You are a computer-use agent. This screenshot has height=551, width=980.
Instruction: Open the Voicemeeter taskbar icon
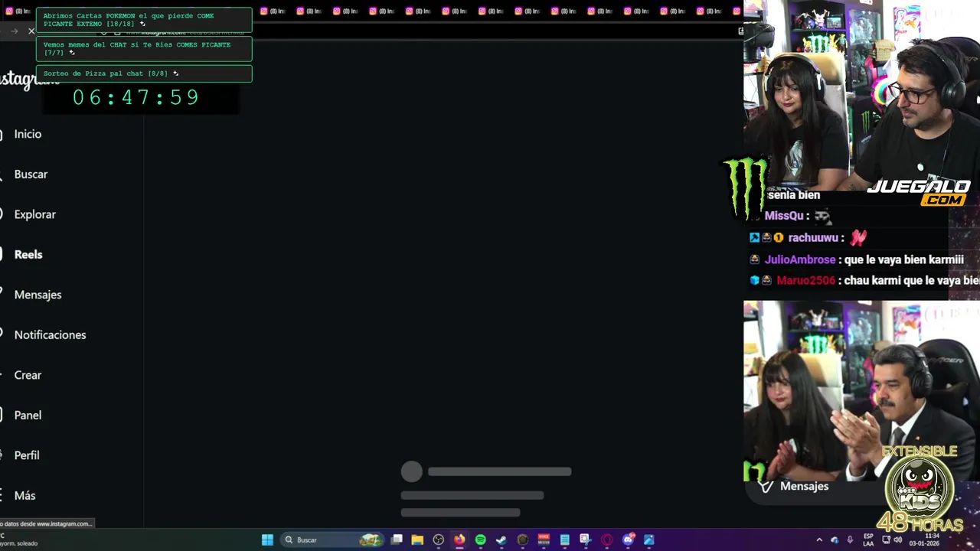[x=544, y=540]
